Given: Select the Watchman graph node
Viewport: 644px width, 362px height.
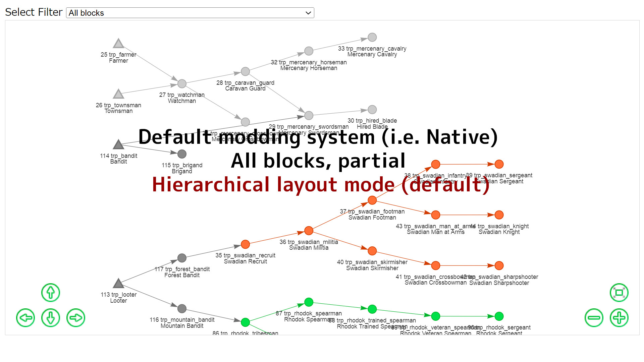Looking at the screenshot, I should (x=182, y=83).
